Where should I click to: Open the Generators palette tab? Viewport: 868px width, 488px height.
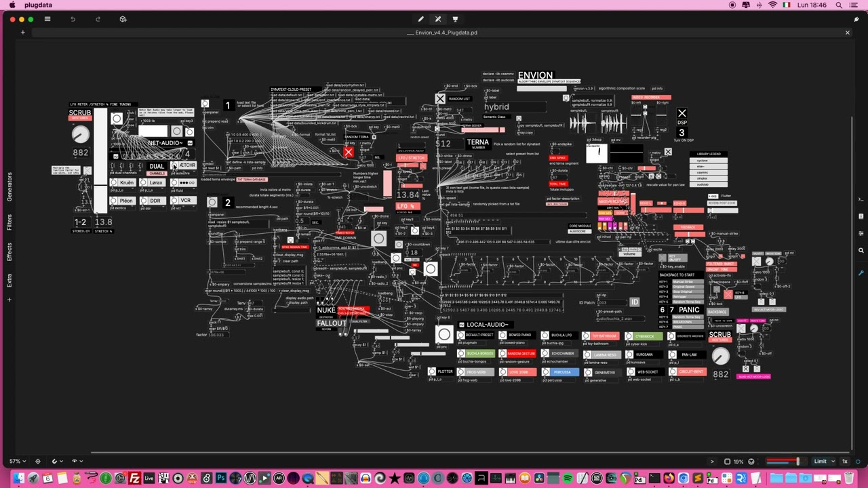coord(9,186)
